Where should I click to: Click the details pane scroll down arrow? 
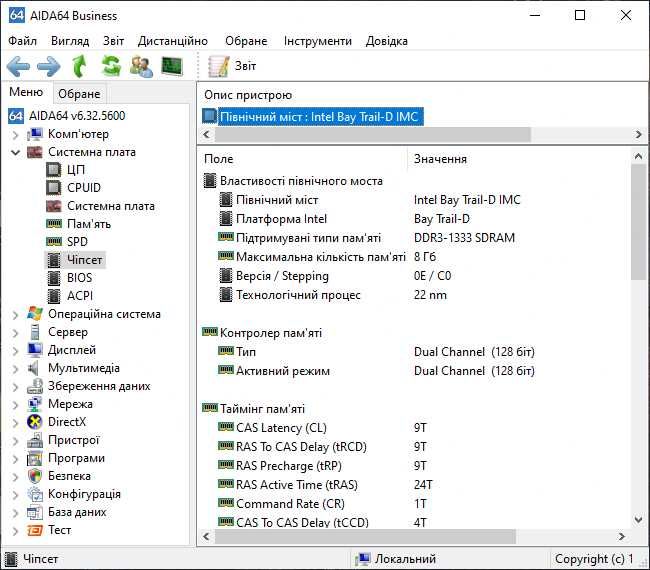[x=638, y=519]
